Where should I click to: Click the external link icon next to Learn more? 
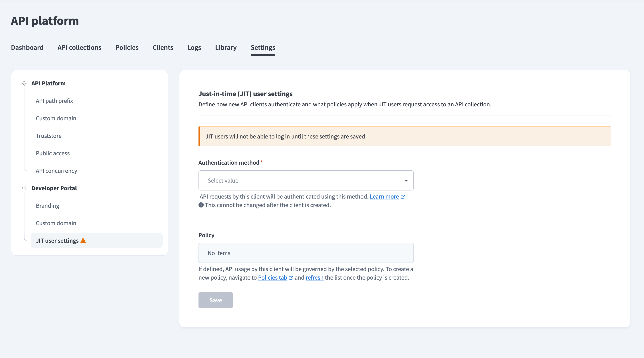coord(403,197)
